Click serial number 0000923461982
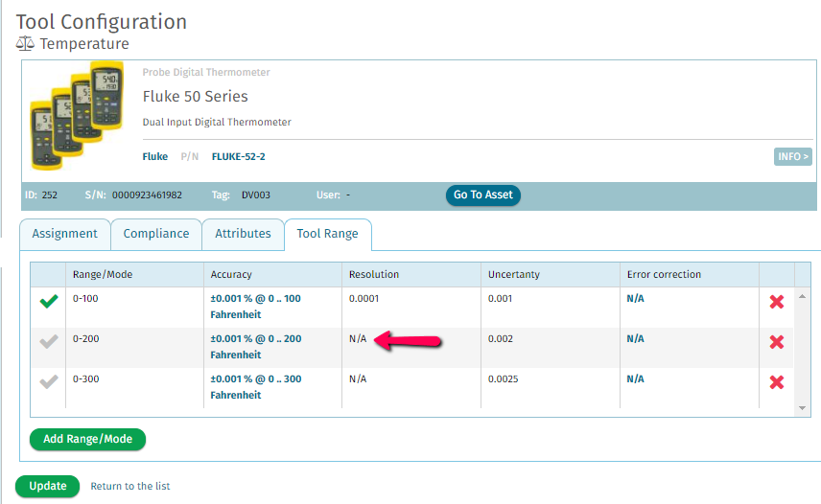 click(x=147, y=195)
